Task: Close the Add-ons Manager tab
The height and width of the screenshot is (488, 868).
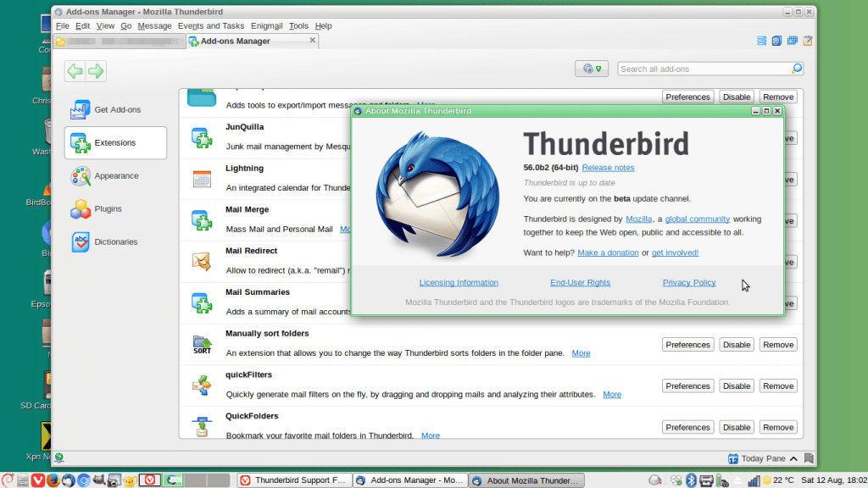Action: [x=313, y=41]
